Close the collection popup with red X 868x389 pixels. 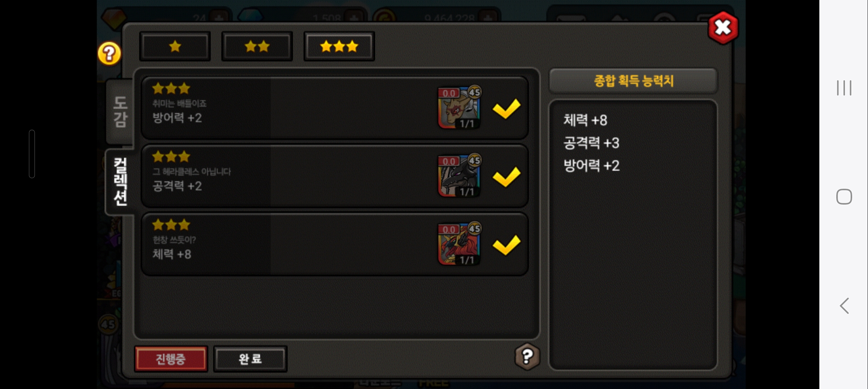(723, 28)
